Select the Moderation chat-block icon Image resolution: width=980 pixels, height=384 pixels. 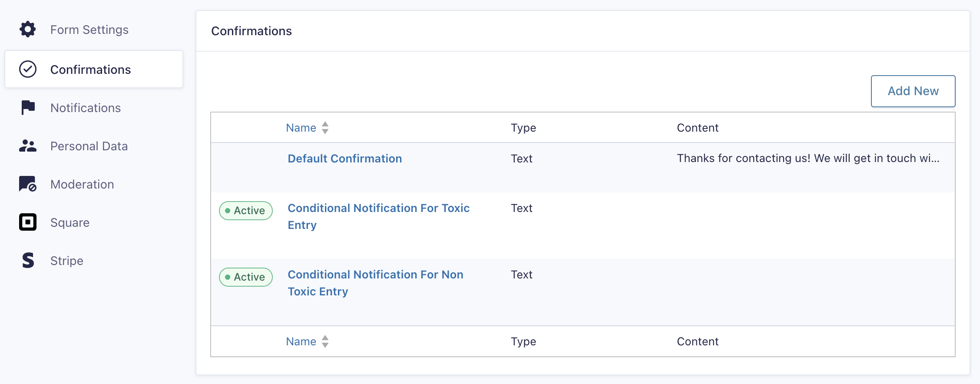[x=27, y=184]
